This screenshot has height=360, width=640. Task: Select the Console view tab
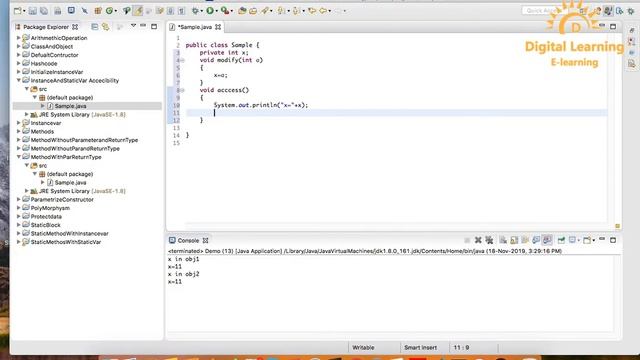[x=188, y=240]
